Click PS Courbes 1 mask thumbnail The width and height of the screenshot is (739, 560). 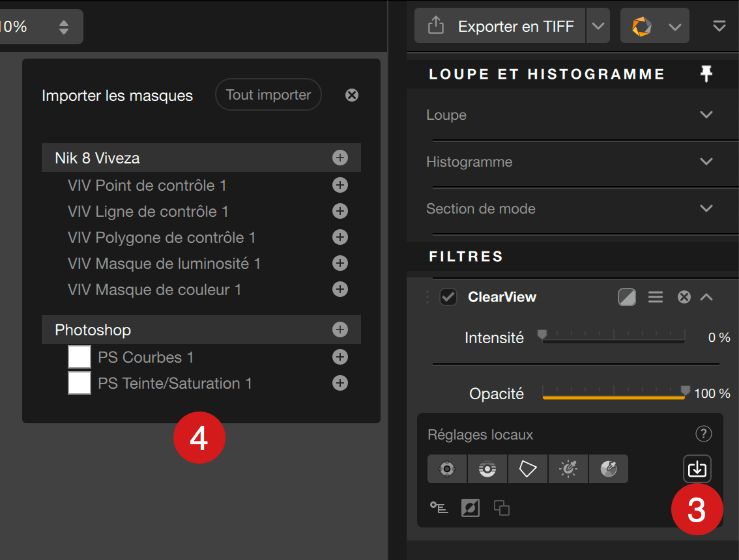click(80, 357)
